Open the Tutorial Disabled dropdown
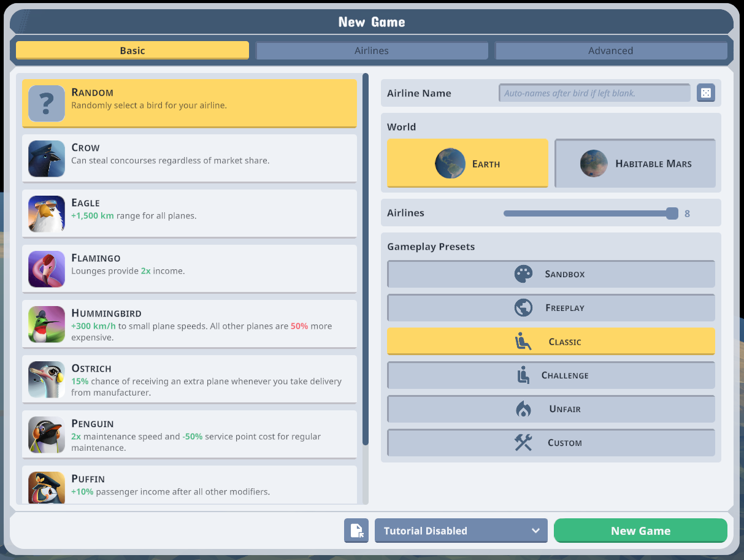Viewport: 744px width, 560px height. [x=461, y=531]
